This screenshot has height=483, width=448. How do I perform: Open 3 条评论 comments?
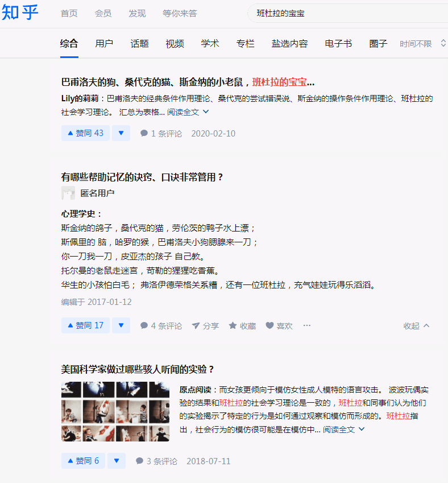(x=156, y=461)
